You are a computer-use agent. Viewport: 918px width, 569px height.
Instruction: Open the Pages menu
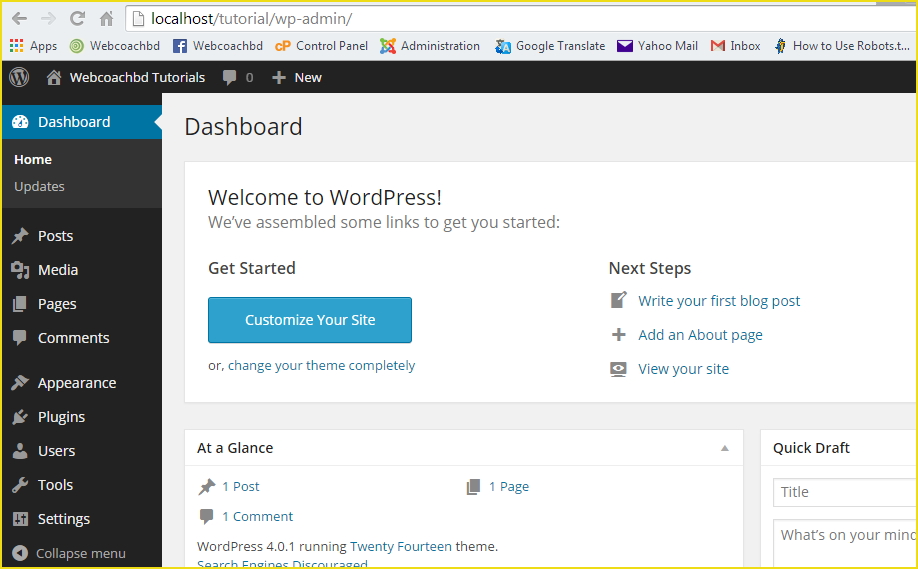click(x=57, y=304)
